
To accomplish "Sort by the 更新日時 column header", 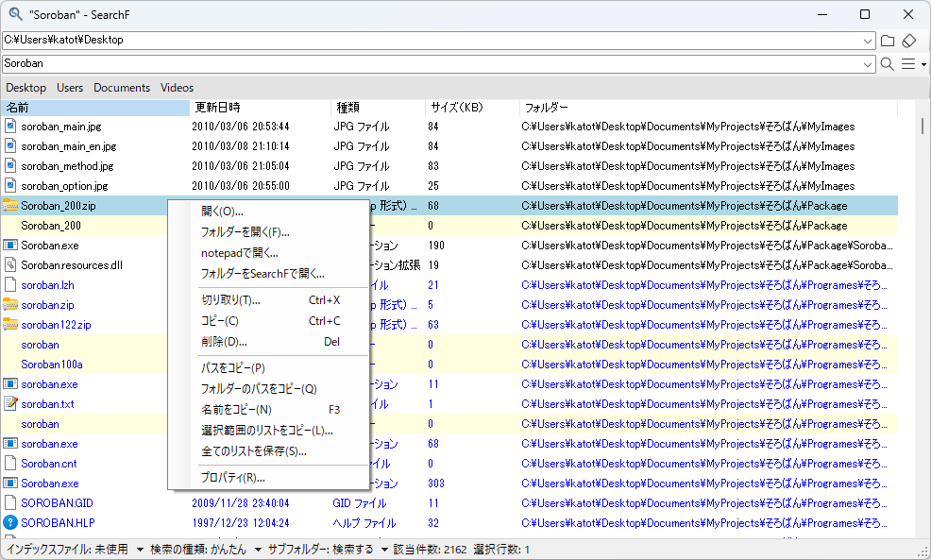I will pos(260,108).
